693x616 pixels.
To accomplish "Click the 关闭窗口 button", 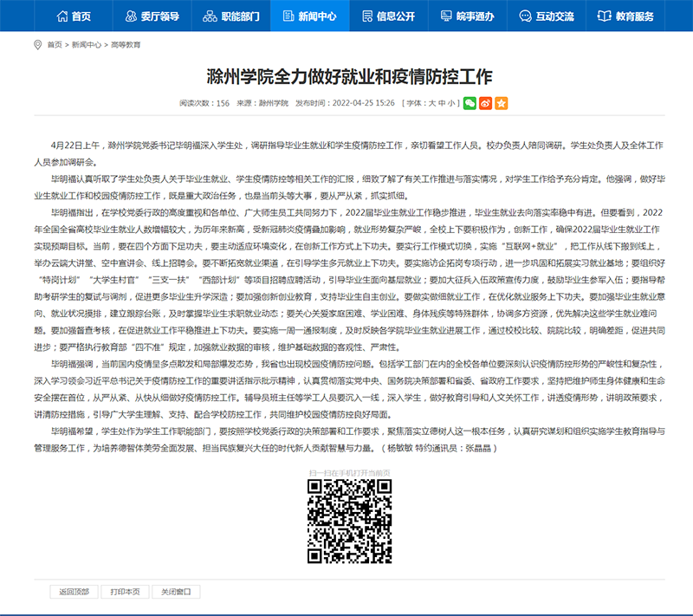I will 176,592.
